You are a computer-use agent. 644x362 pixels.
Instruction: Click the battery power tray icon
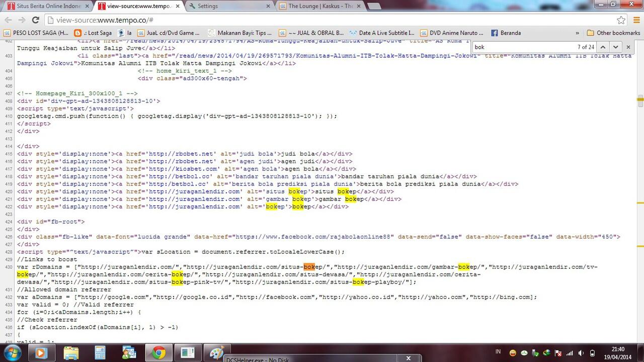[x=592, y=353]
